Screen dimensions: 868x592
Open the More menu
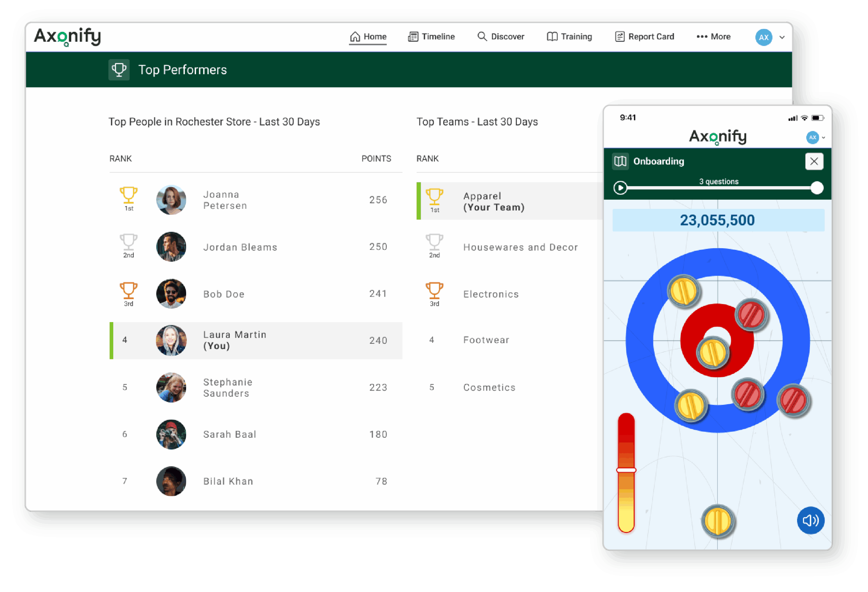713,37
